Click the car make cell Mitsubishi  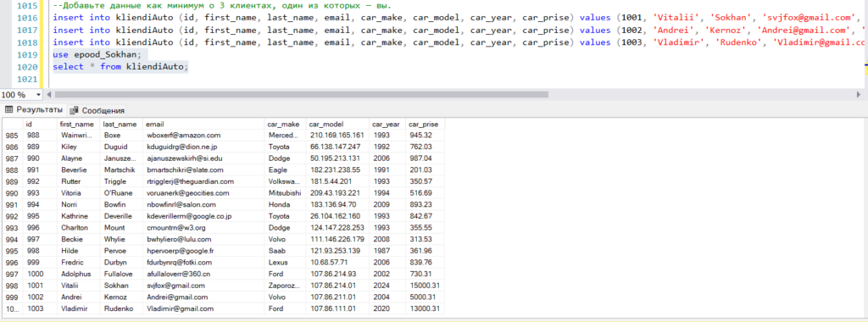point(285,193)
